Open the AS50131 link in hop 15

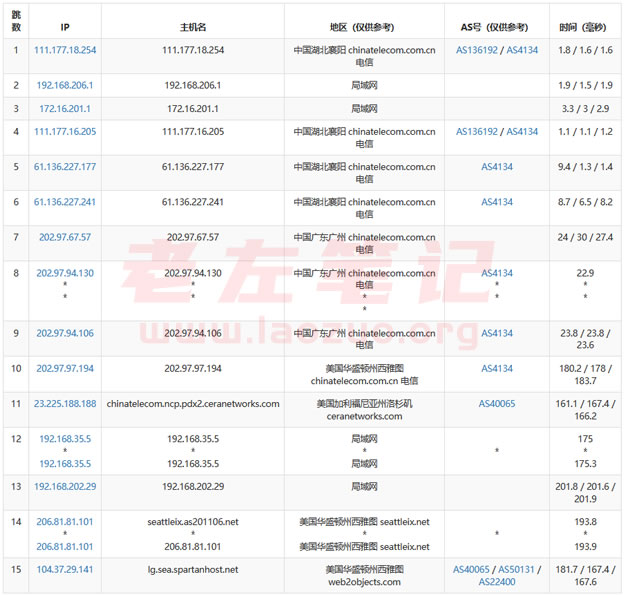tap(516, 569)
